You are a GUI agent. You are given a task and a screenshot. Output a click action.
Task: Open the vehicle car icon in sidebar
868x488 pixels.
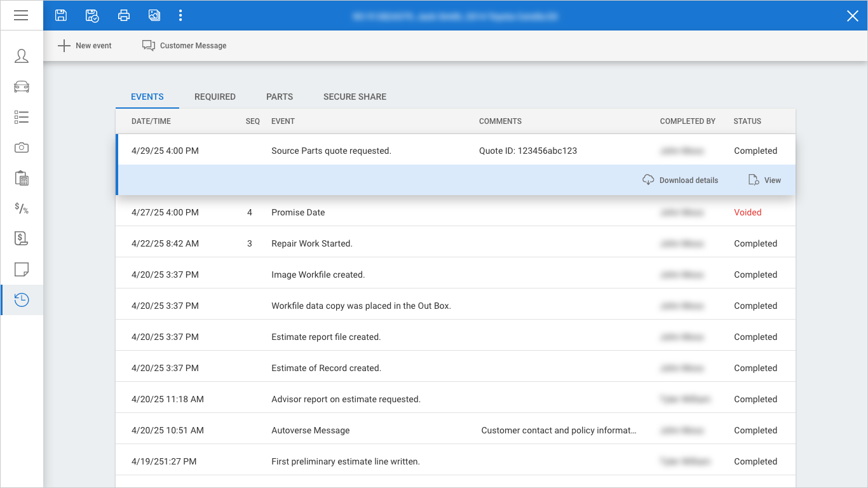[22, 86]
